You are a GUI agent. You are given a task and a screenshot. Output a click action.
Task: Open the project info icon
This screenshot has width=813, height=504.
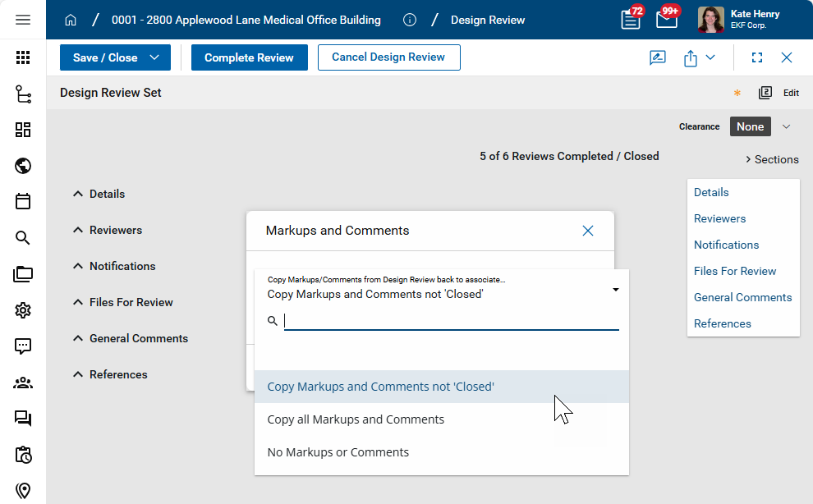[x=410, y=20]
